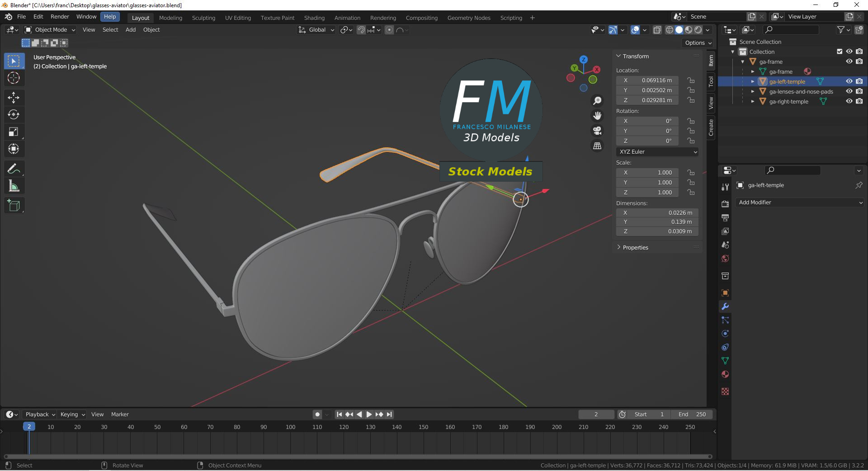Viewport: 868px width, 471px height.
Task: Open the XYZ Euler rotation mode dropdown
Action: coord(657,152)
